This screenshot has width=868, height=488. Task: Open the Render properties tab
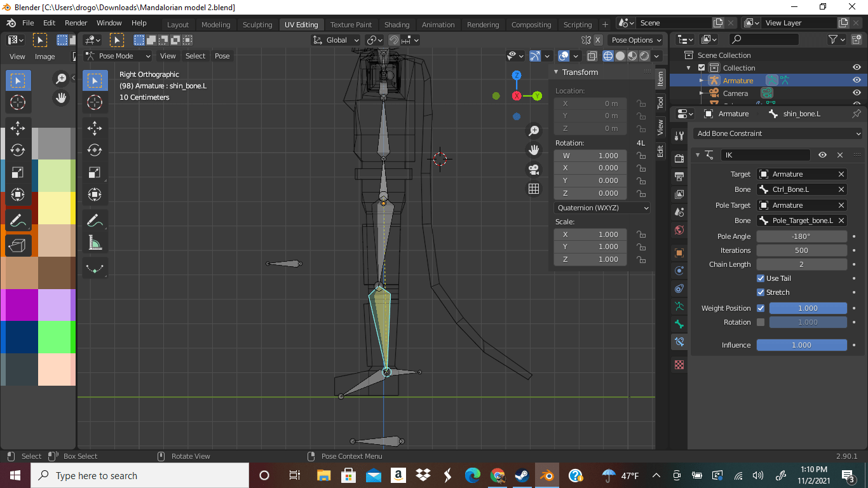(679, 159)
